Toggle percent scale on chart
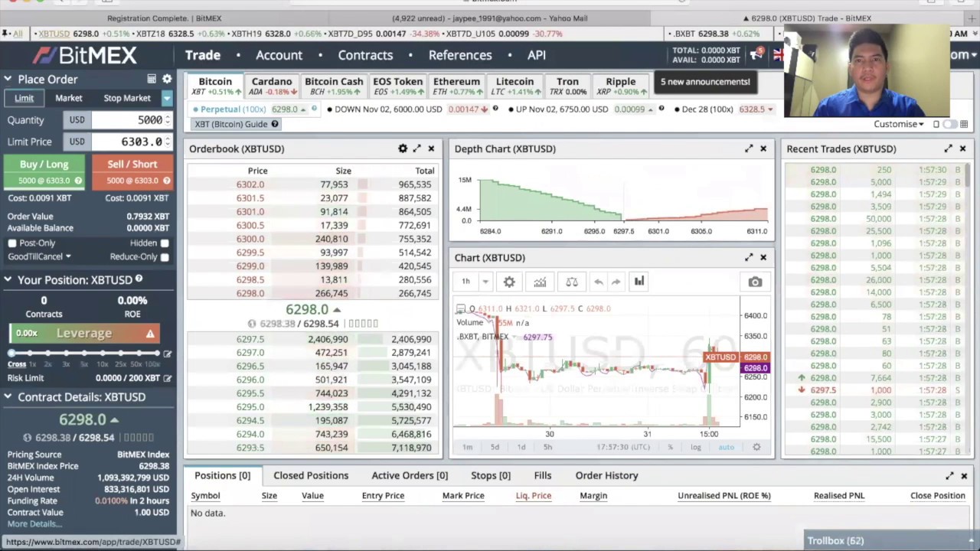The height and width of the screenshot is (551, 980). [670, 447]
